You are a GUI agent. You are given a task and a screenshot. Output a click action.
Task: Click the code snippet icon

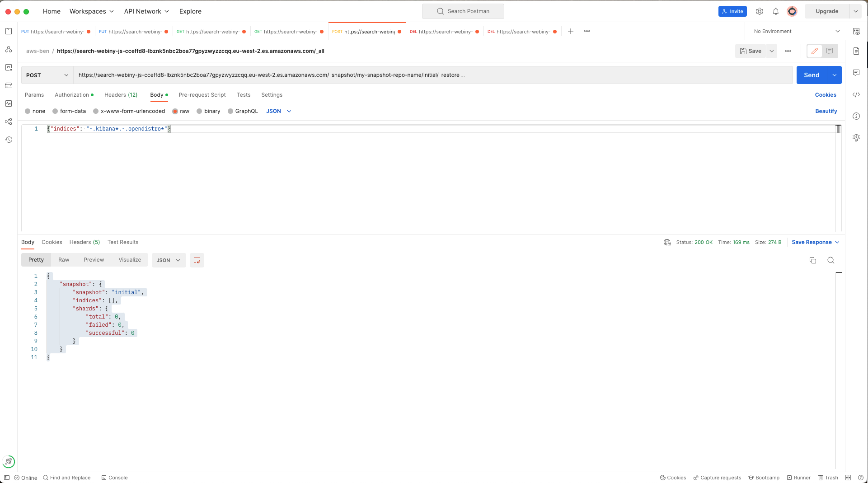click(x=856, y=94)
